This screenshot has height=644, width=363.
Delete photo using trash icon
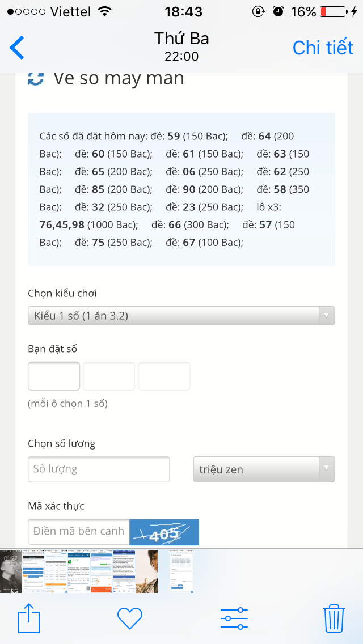(334, 618)
